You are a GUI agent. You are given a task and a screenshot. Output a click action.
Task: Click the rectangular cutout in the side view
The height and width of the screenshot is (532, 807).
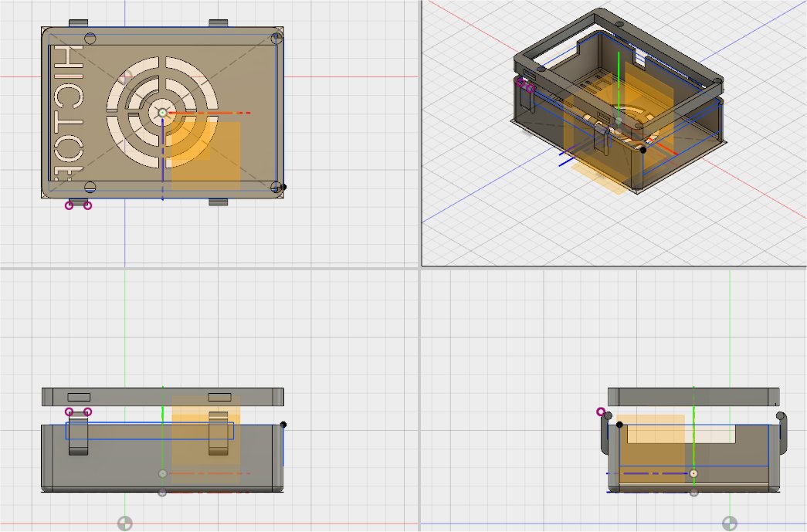point(680,433)
